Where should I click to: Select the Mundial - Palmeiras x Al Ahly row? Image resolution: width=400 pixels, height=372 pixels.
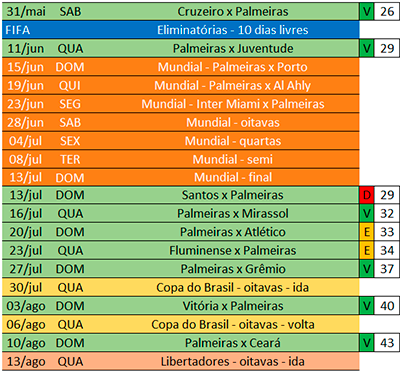(x=181, y=86)
